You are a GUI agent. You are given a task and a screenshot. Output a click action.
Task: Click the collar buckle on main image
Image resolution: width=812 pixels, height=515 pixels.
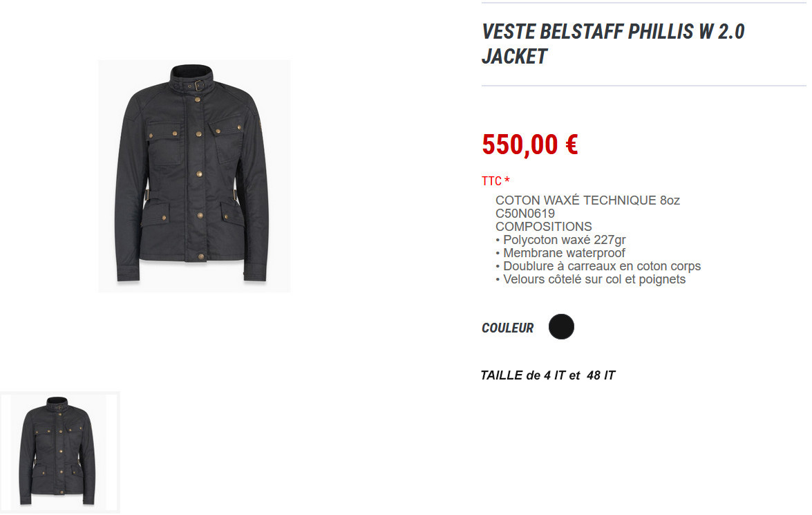[199, 86]
